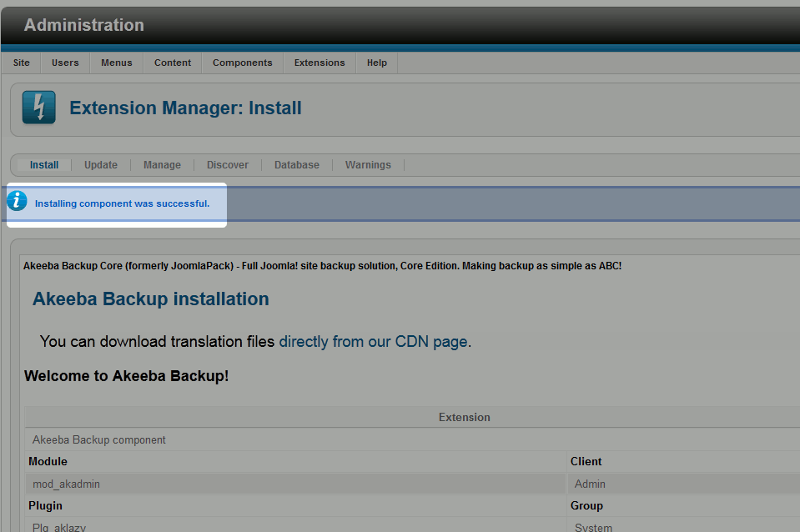Image resolution: width=800 pixels, height=532 pixels.
Task: Click the Extension Manager lightning bolt icon
Action: click(x=38, y=108)
